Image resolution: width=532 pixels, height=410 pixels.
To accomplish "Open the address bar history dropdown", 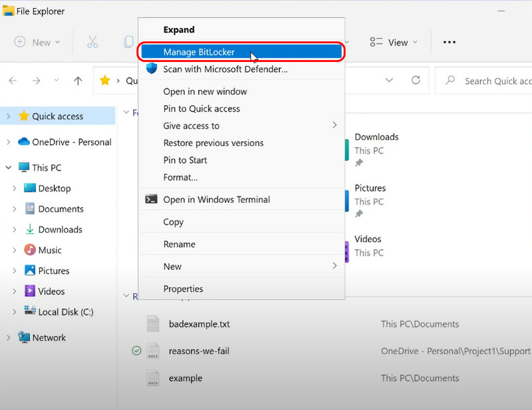I will 389,80.
